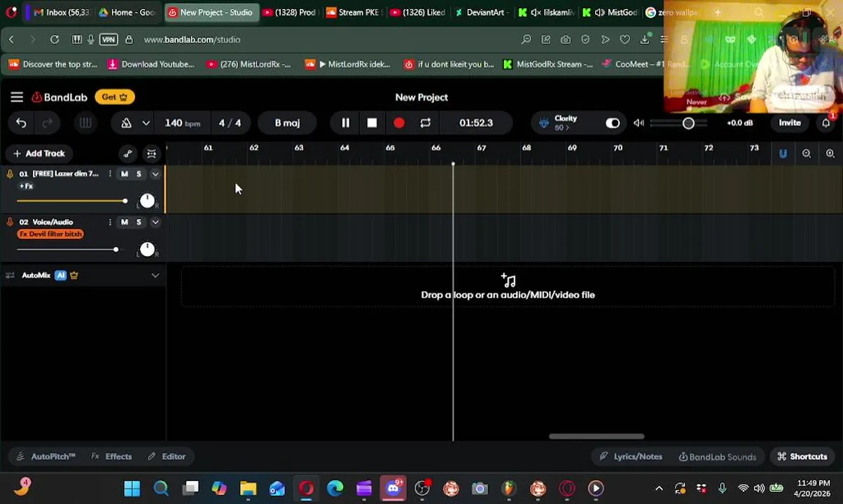The width and height of the screenshot is (843, 504).
Task: Open the notifications bell
Action: (826, 123)
